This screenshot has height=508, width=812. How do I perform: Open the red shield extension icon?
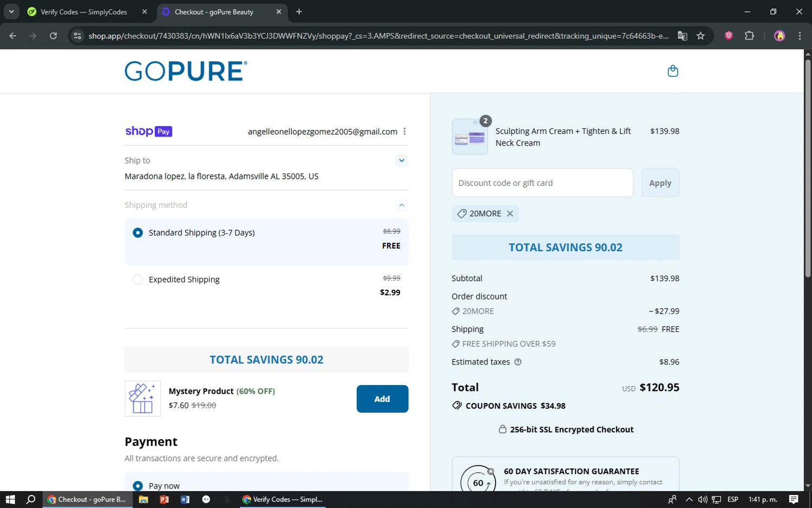(x=729, y=36)
